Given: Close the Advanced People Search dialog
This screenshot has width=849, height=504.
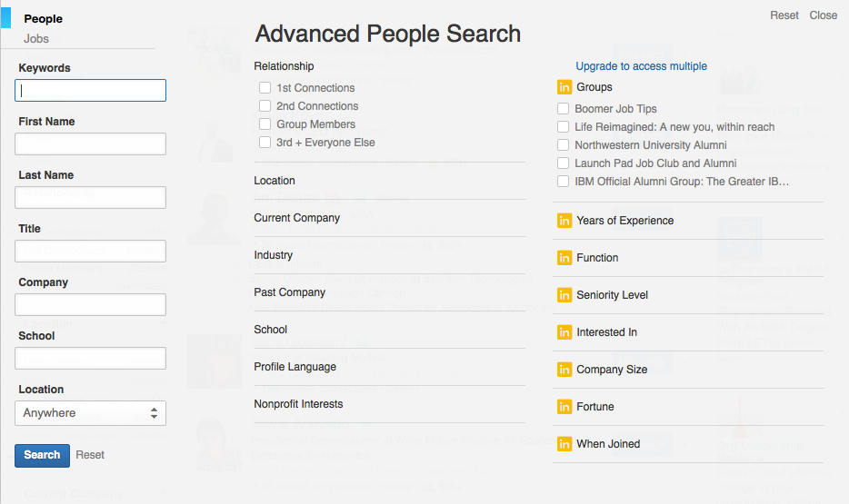Looking at the screenshot, I should coord(823,15).
